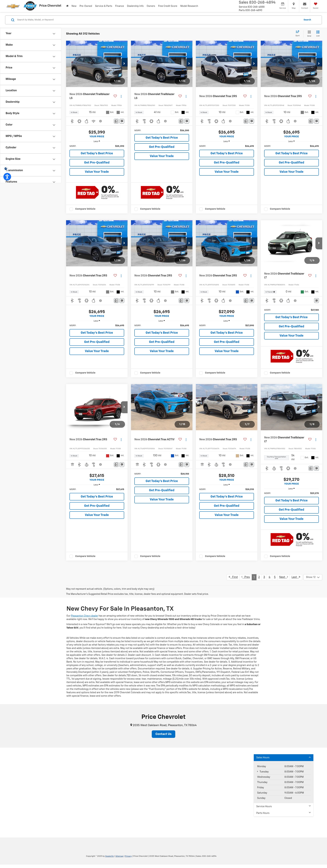This screenshot has height=868, width=327.
Task: Open Model Research menu
Action: (x=189, y=6)
